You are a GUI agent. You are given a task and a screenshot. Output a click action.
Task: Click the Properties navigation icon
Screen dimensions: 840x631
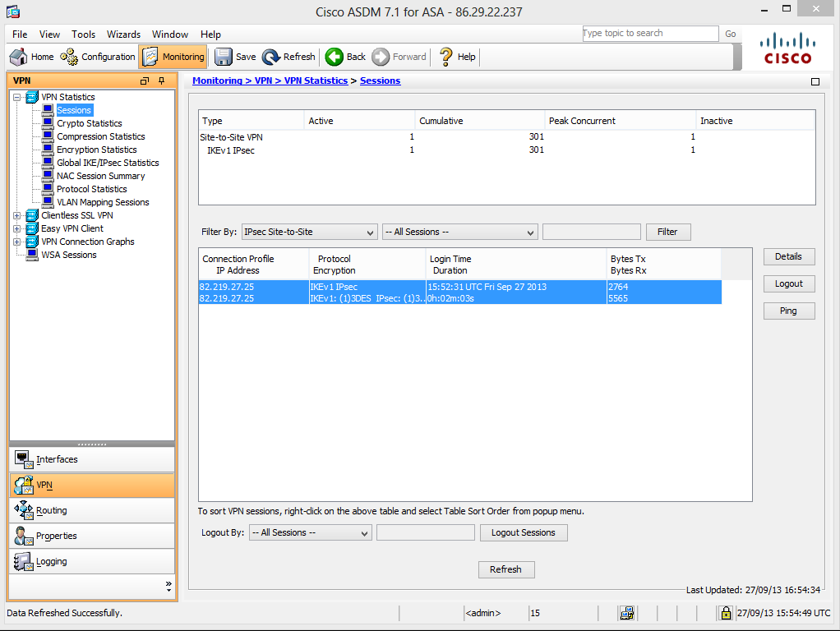[x=24, y=537]
